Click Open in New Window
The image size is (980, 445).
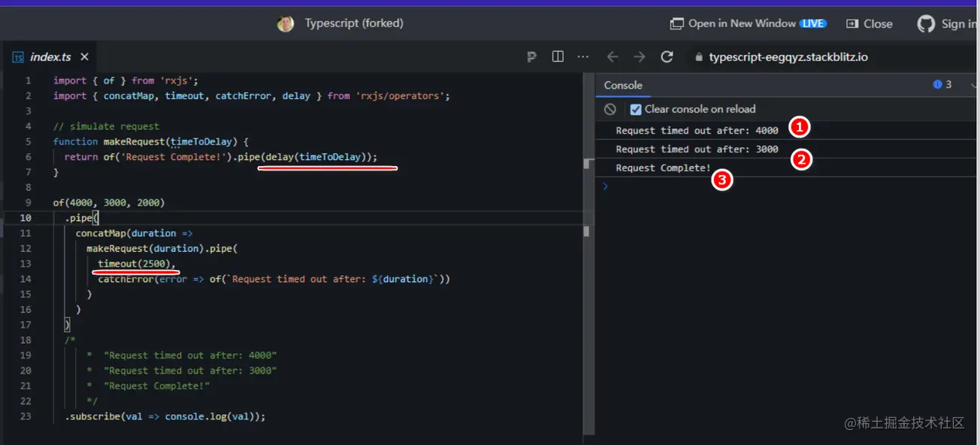click(740, 24)
